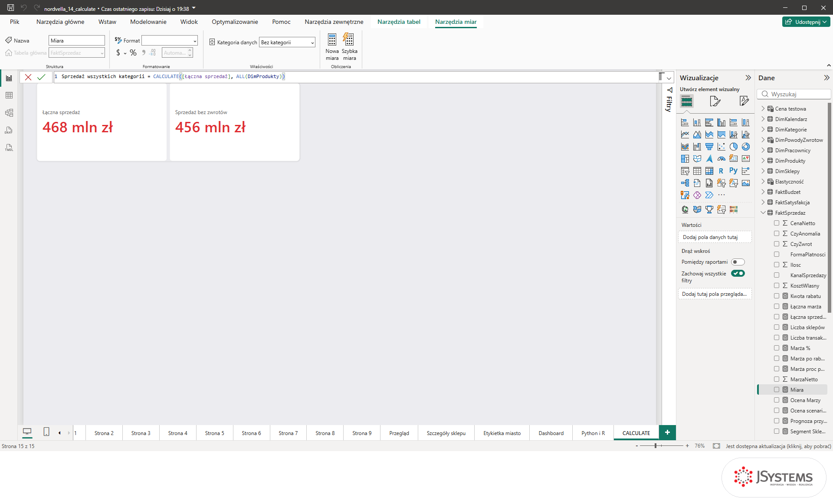Check the CenaNetto field checkbox

tap(777, 223)
